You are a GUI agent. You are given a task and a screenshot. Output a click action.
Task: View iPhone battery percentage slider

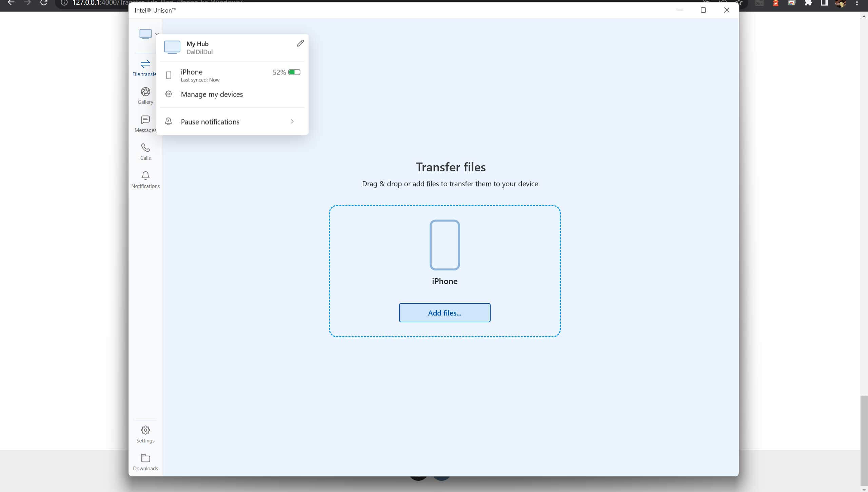295,72
